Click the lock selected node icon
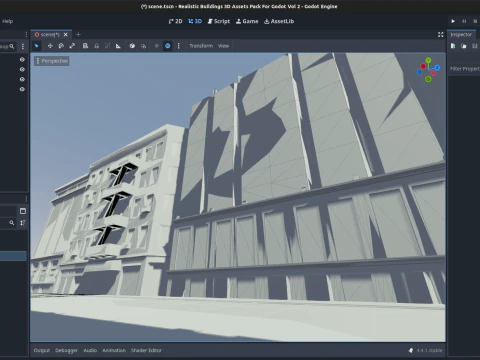480x360 pixels. [97, 46]
